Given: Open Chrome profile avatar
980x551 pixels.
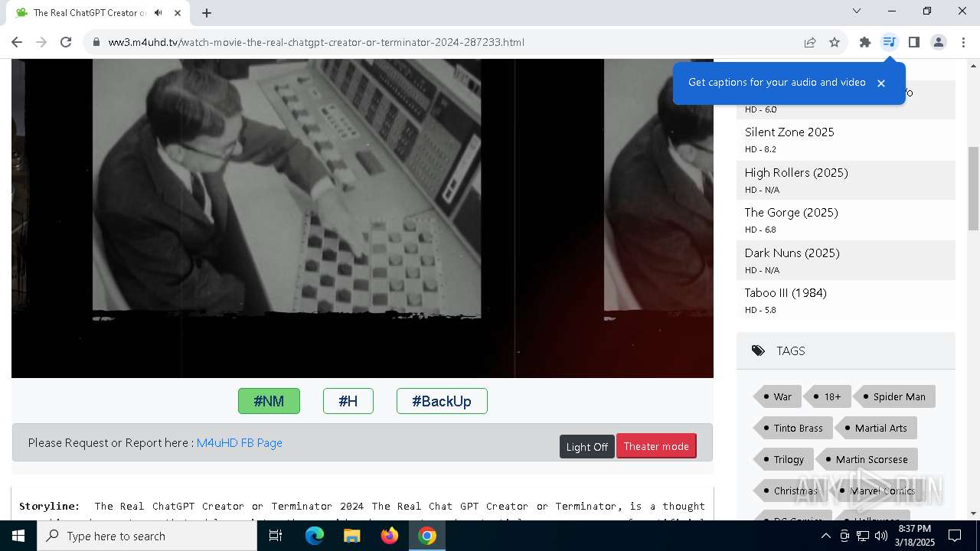Looking at the screenshot, I should 939,42.
